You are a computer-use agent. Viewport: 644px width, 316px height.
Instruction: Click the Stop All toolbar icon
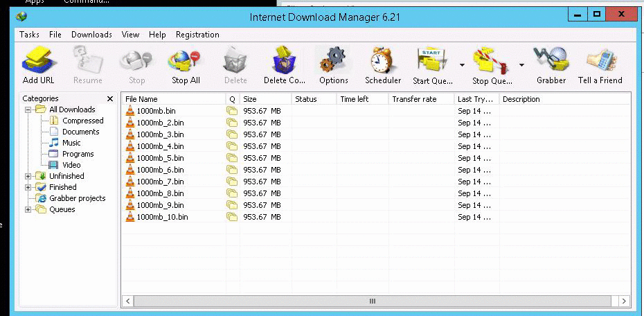click(186, 62)
